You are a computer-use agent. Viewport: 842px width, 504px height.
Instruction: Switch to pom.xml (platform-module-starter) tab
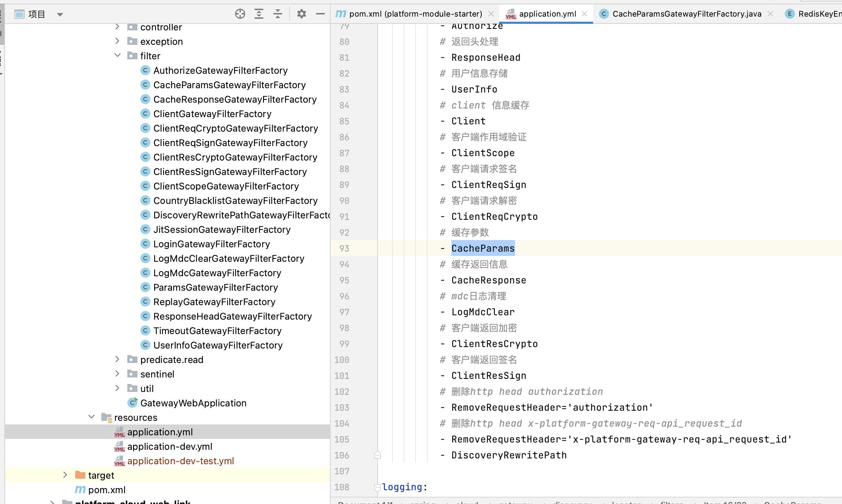click(415, 14)
